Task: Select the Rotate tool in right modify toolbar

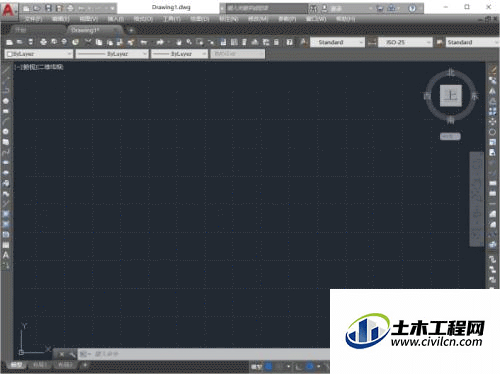Action: coord(492,132)
